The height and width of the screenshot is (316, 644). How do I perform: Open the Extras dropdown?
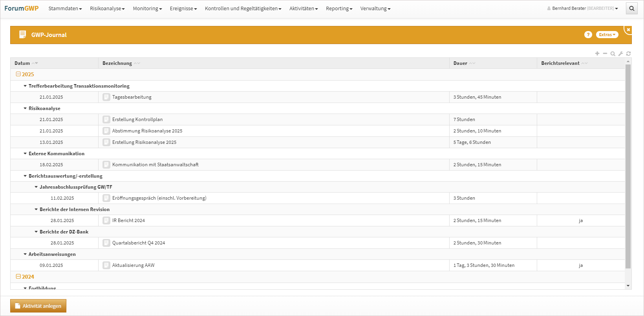(x=607, y=35)
